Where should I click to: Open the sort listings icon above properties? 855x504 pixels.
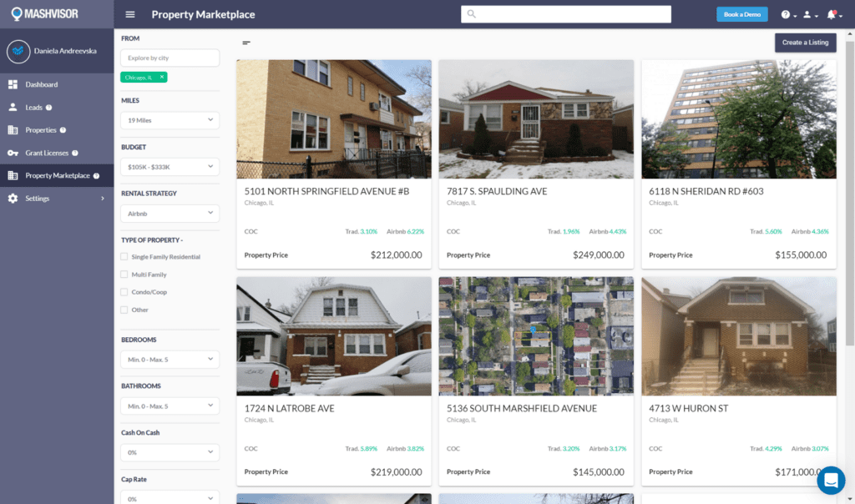click(x=245, y=43)
